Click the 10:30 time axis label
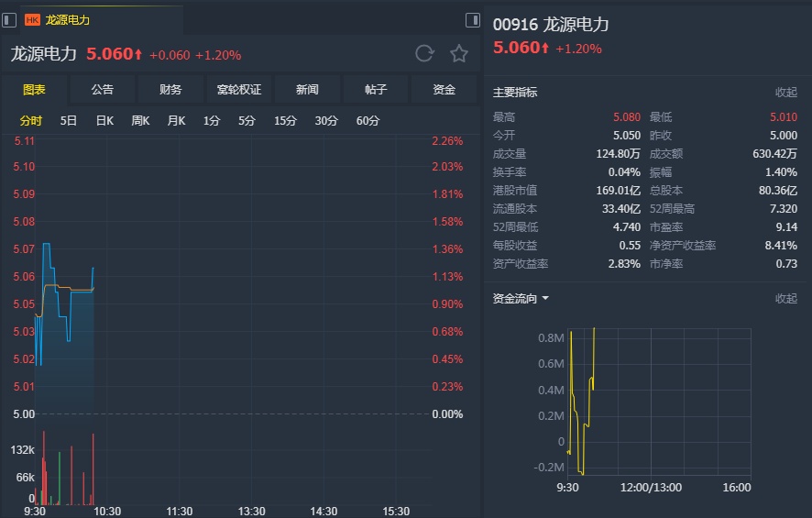The width and height of the screenshot is (812, 518). coord(107,512)
